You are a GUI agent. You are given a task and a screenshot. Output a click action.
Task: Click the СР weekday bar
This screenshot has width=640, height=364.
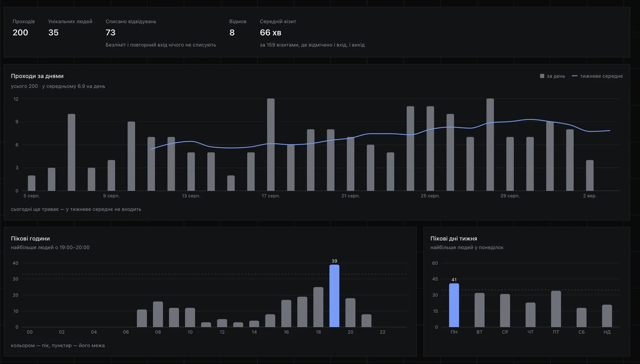(x=505, y=310)
